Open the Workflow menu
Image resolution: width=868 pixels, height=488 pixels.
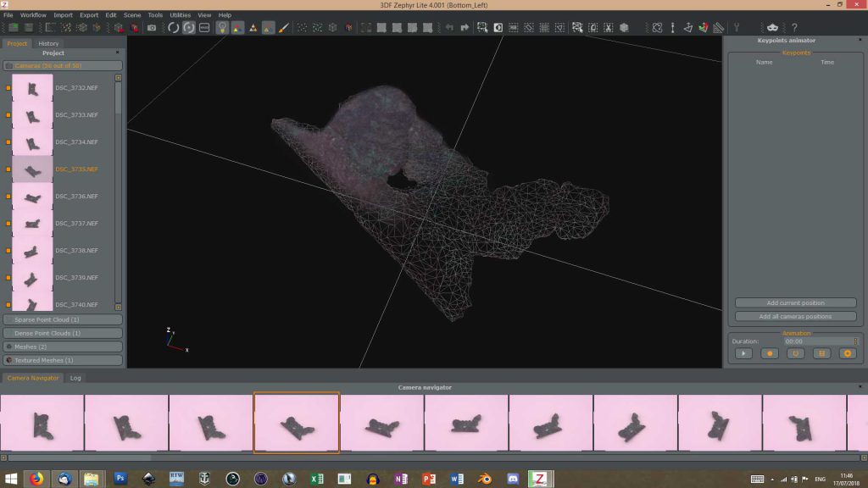pyautogui.click(x=33, y=15)
